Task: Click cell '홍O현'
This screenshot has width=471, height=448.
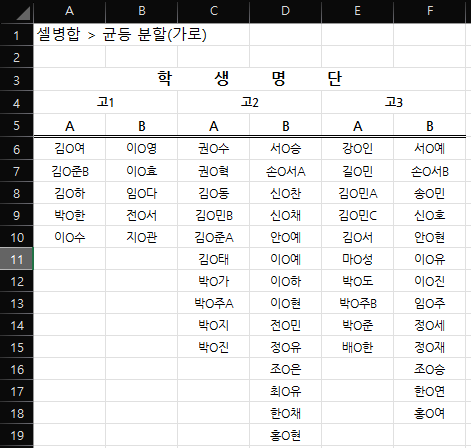Action: tap(286, 435)
